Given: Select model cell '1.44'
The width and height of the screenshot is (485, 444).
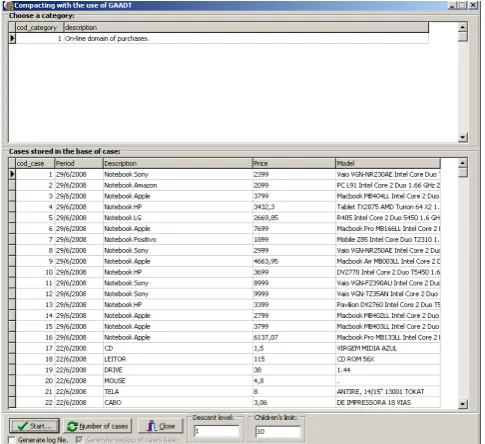Looking at the screenshot, I should (x=388, y=370).
